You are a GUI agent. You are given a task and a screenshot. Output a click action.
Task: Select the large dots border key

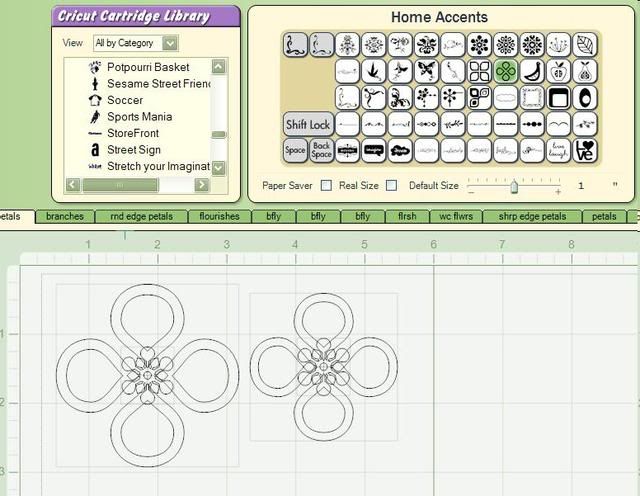[532, 124]
